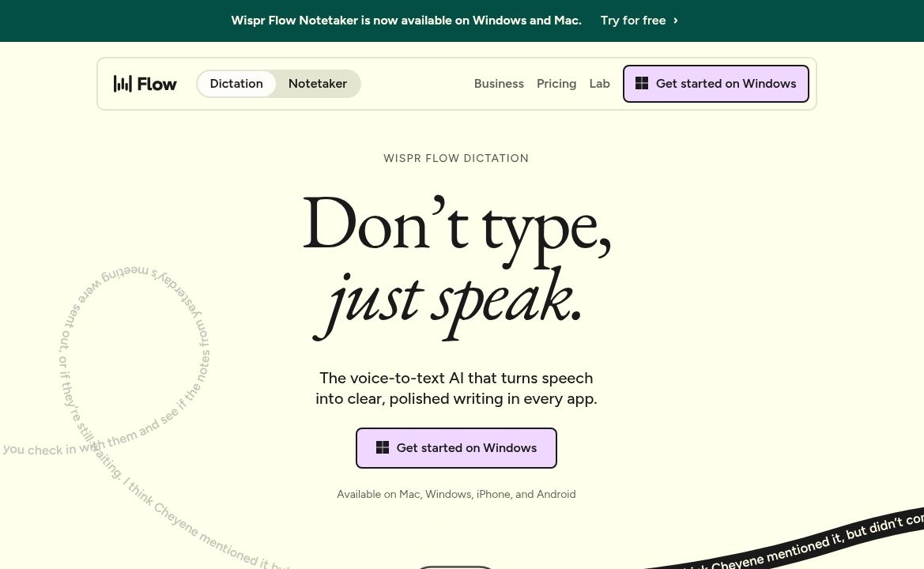The image size is (924, 569).
Task: Click the Windows icon in the hero button
Action: [383, 447]
